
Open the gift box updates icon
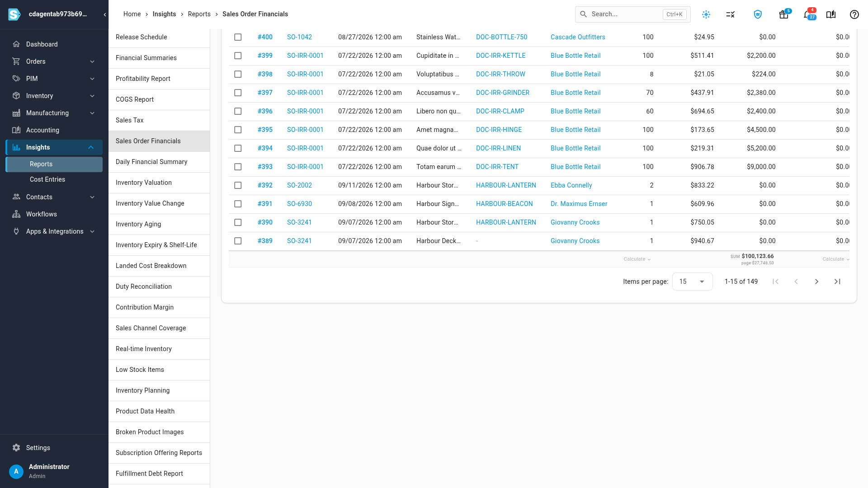(784, 14)
